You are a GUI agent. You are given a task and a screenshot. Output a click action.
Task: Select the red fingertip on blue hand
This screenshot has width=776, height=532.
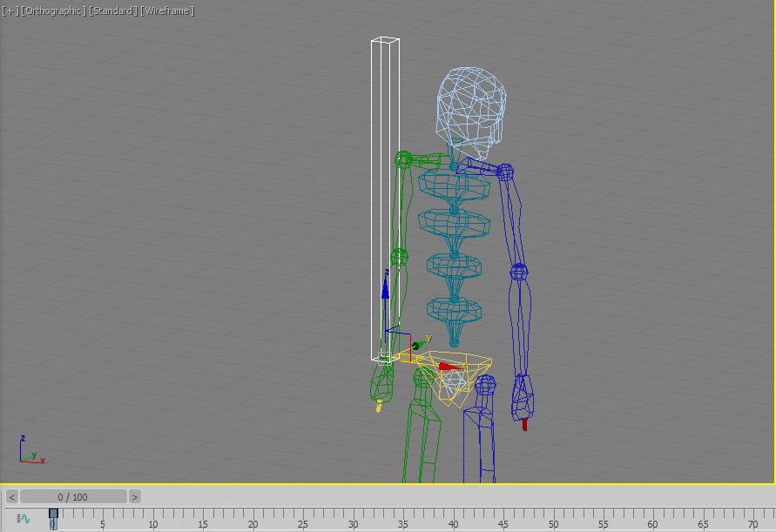[524, 425]
